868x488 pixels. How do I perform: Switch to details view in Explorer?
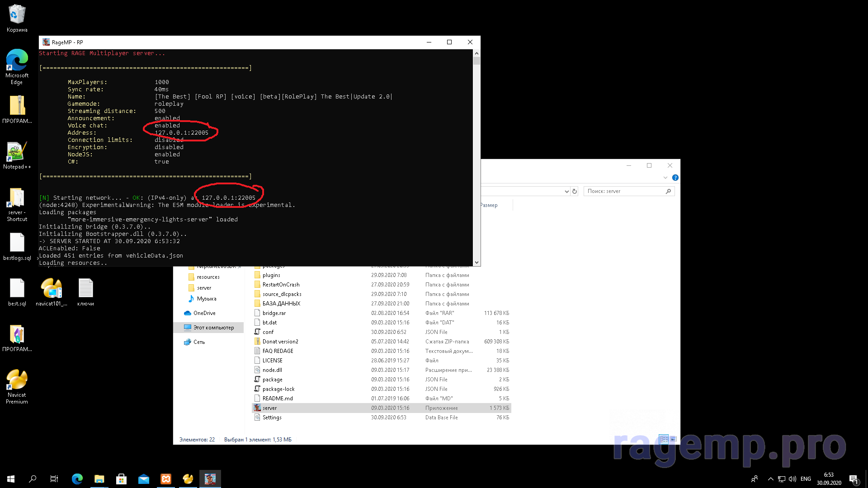click(664, 439)
